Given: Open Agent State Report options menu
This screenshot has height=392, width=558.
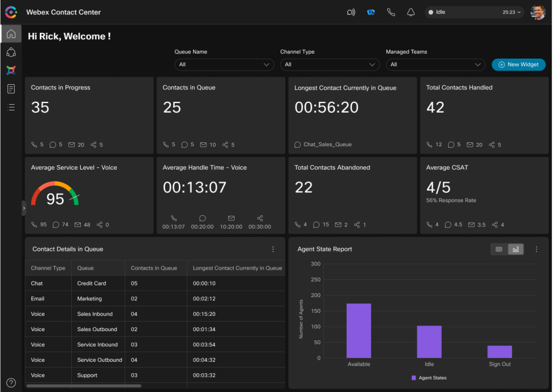Looking at the screenshot, I should tap(536, 249).
